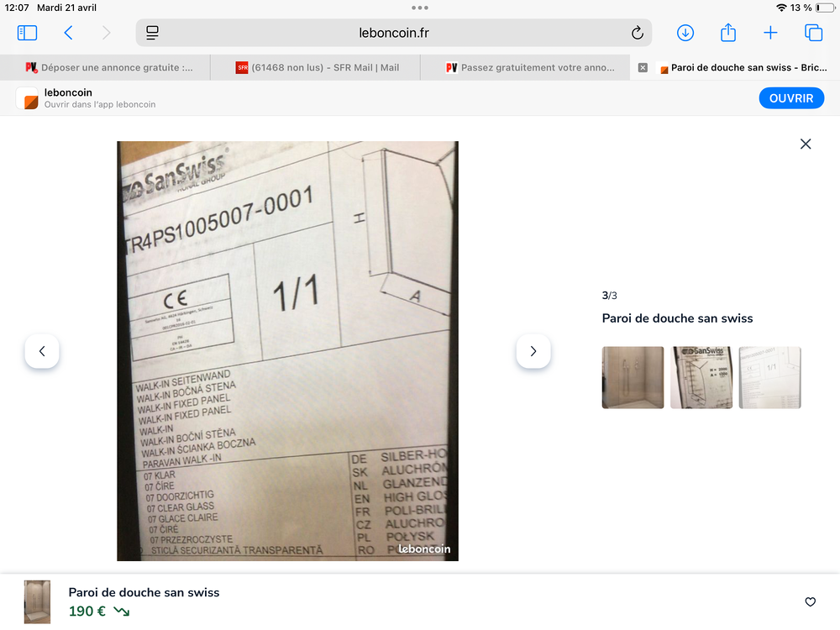Go back to the previous page
This screenshot has height=630, width=840.
coord(68,33)
